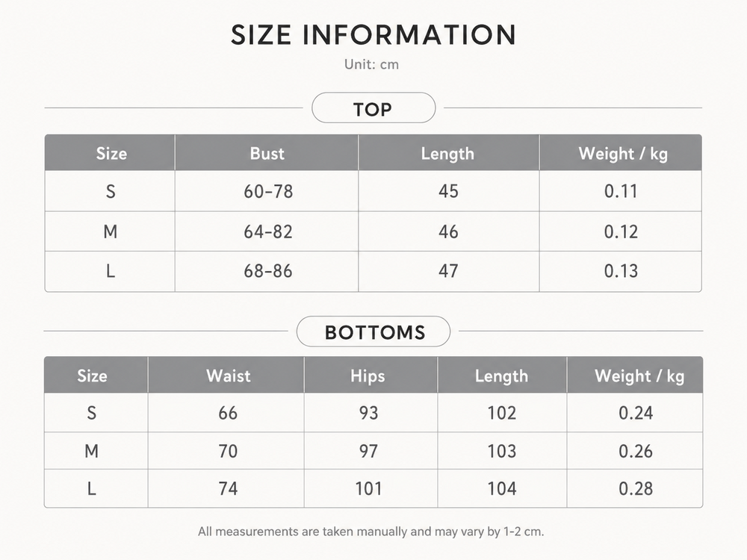Click the BOTTOMS section label pill
The image size is (747, 560).
[373, 332]
